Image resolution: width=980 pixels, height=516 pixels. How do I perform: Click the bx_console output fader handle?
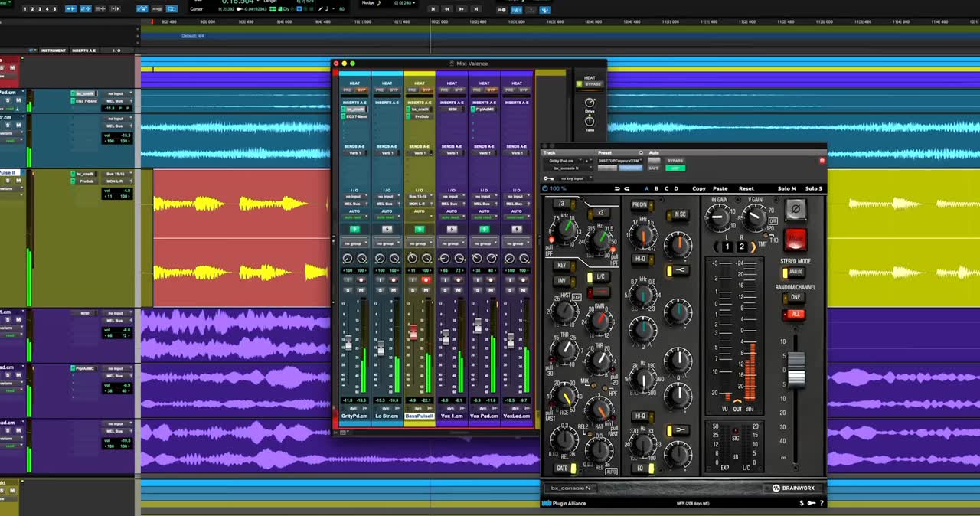tap(797, 371)
